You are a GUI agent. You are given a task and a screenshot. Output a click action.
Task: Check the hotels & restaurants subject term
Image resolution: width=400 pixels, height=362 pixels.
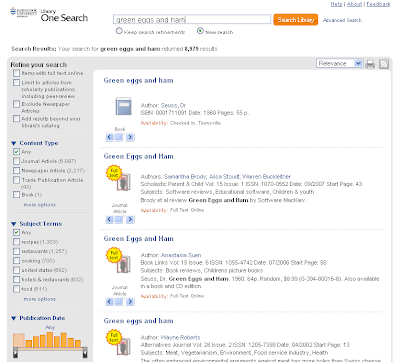(16, 279)
